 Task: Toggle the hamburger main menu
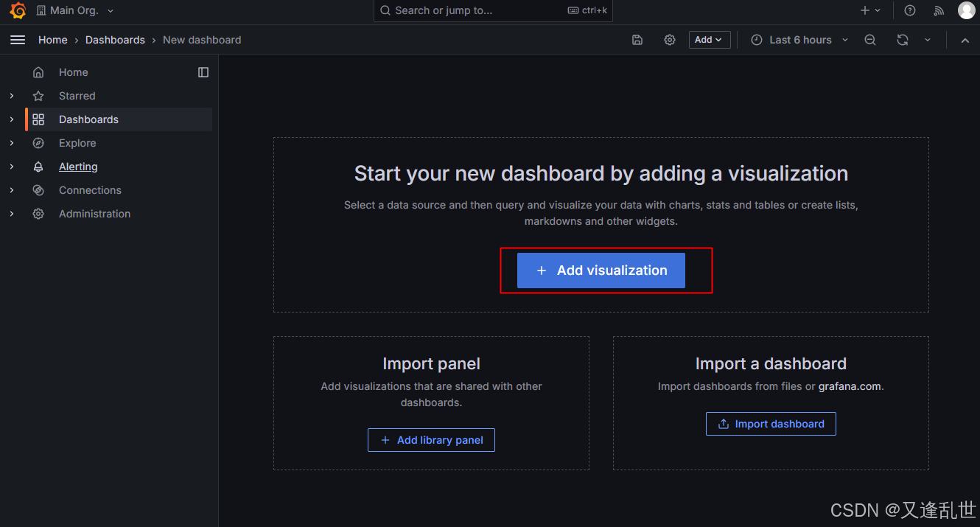coord(18,40)
